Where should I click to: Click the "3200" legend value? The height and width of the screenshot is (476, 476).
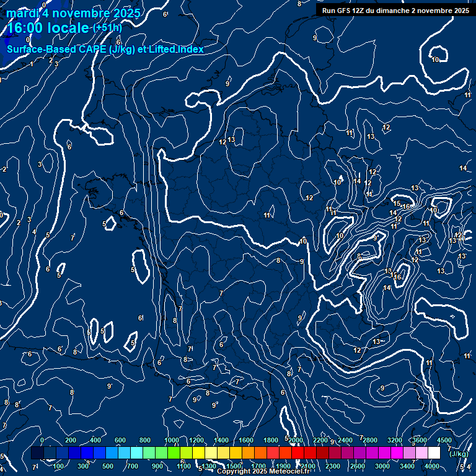[395, 440]
